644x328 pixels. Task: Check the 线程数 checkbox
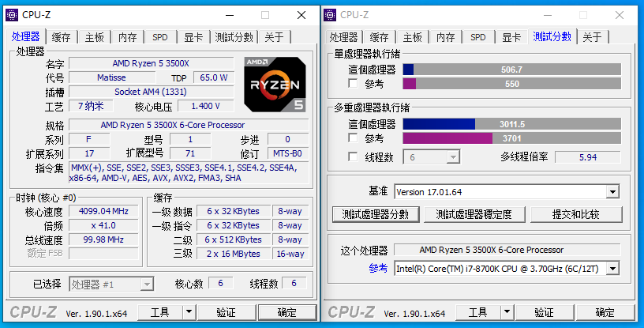click(354, 157)
